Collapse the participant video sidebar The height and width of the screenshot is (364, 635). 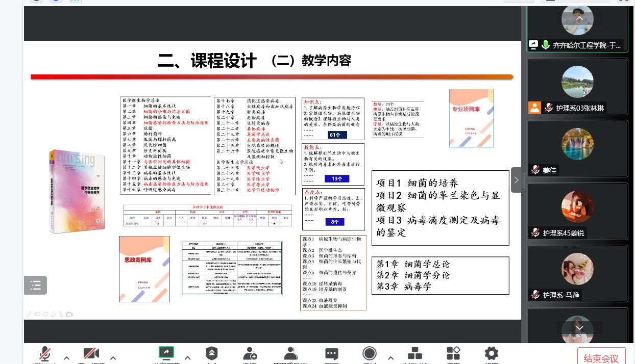[x=516, y=180]
